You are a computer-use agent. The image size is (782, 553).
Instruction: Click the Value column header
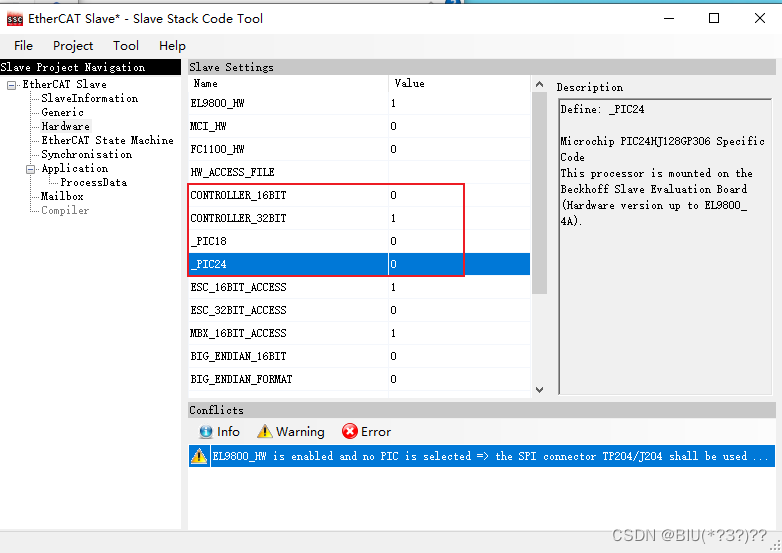pos(459,83)
